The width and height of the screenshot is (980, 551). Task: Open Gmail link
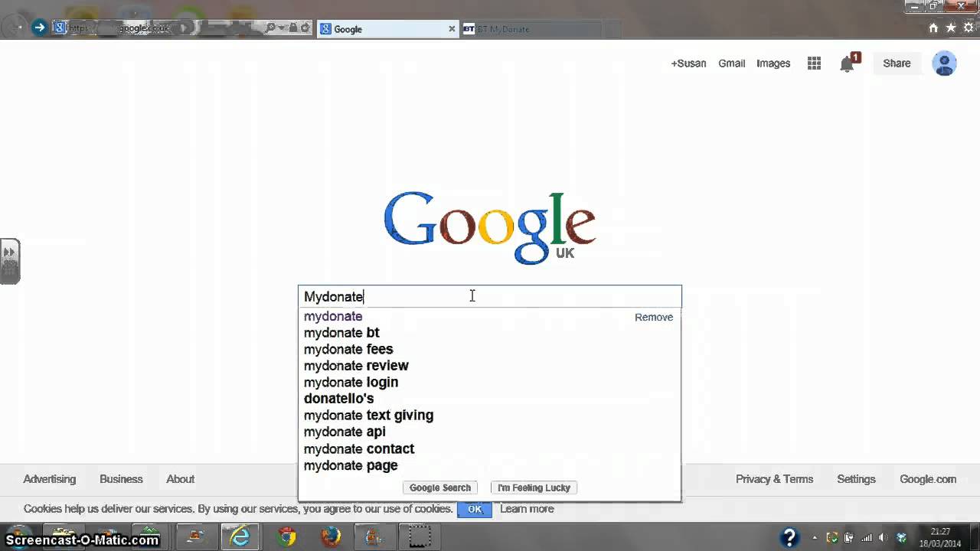click(731, 64)
